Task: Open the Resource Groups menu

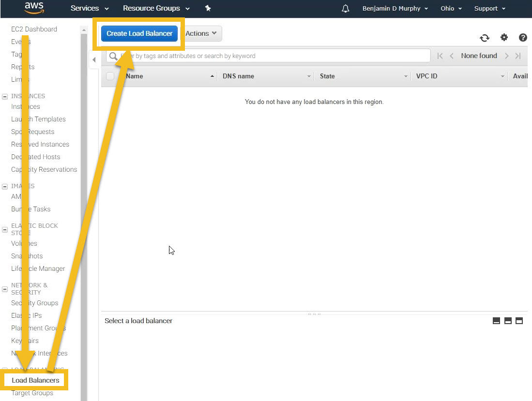Action: point(156,8)
